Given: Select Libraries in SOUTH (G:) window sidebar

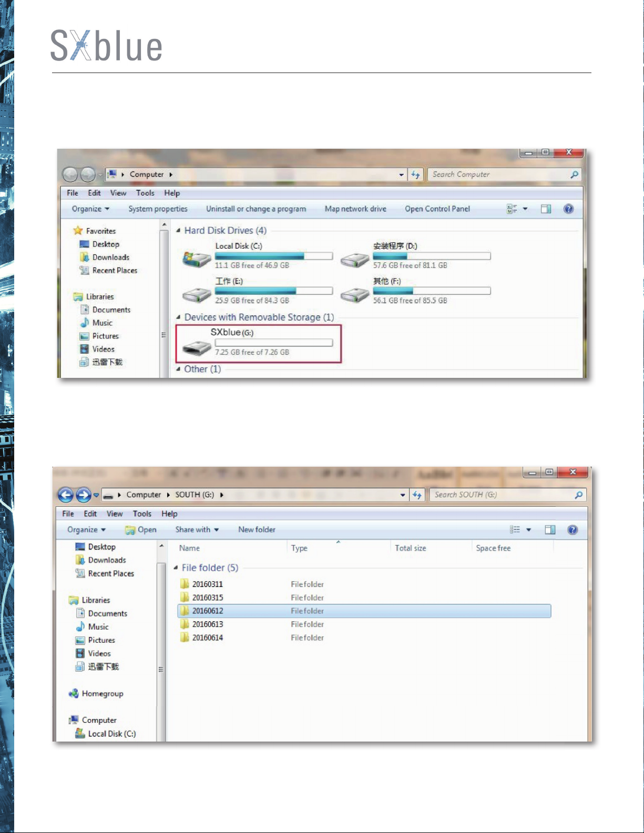Looking at the screenshot, I should tap(89, 600).
